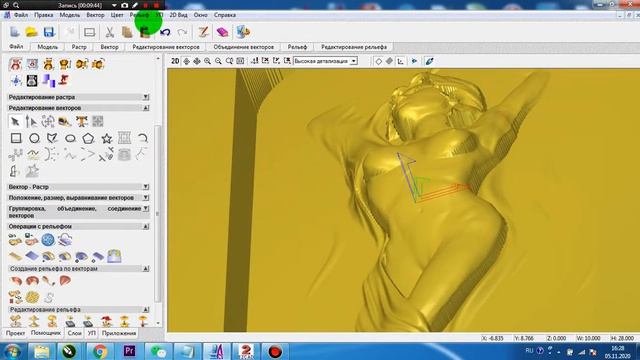The image size is (640, 360).
Task: Click zoom in magnifier in 3D view toolbar
Action: coord(207,61)
